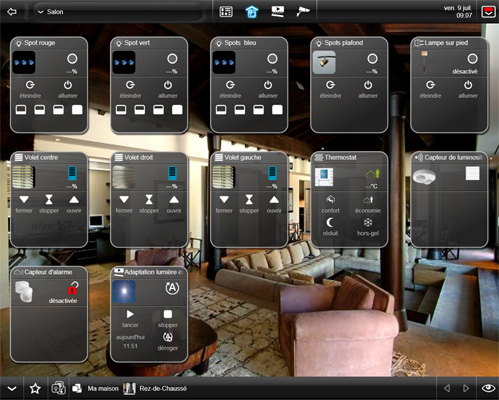
Task: Expand bottom bar chevron menu
Action: pyautogui.click(x=12, y=389)
